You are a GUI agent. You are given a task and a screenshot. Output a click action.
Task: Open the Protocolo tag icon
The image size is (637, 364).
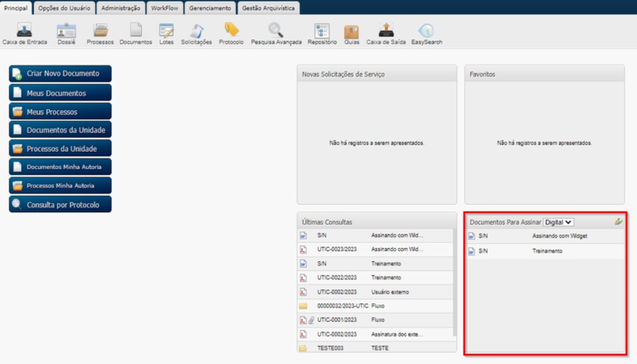(231, 30)
